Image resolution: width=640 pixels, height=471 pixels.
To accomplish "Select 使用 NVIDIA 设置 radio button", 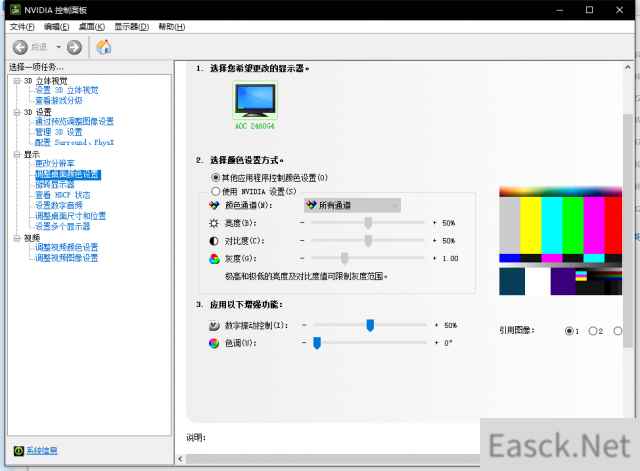I will 216,191.
